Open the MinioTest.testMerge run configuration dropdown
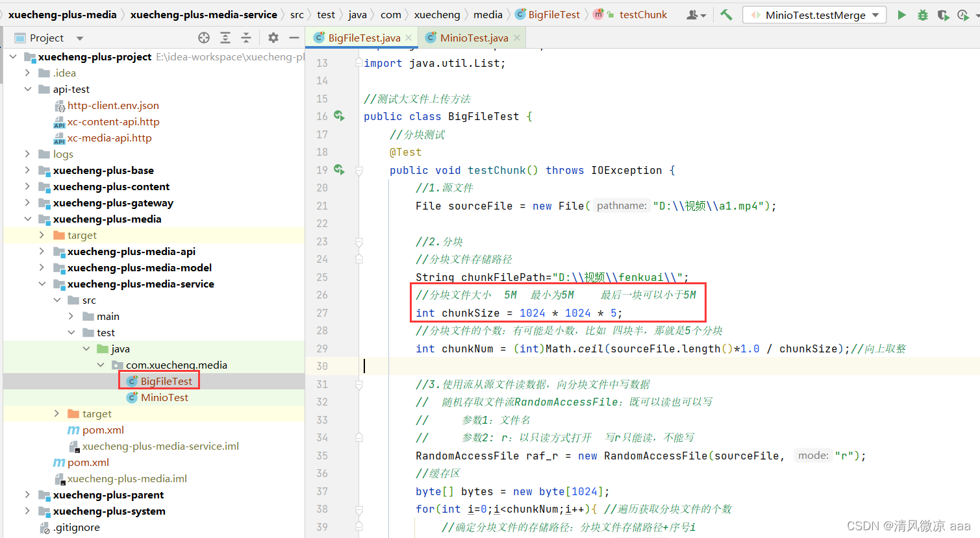Screen dimensions: 980x538 (x=814, y=15)
